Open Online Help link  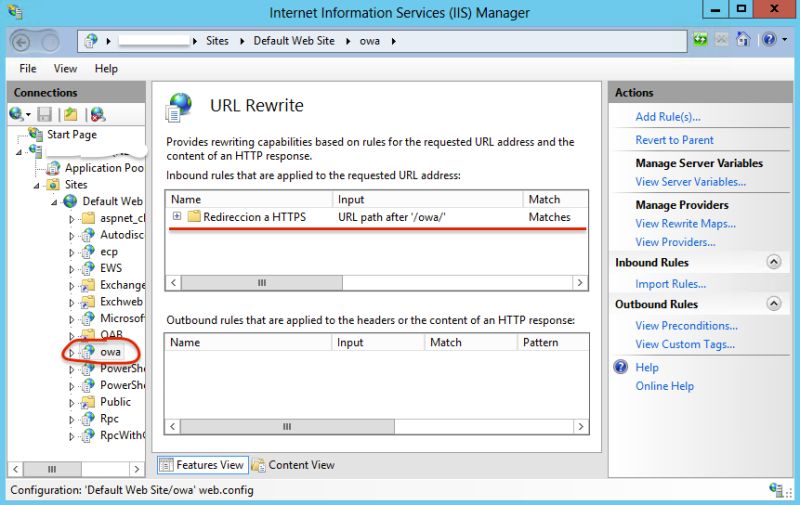[664, 386]
